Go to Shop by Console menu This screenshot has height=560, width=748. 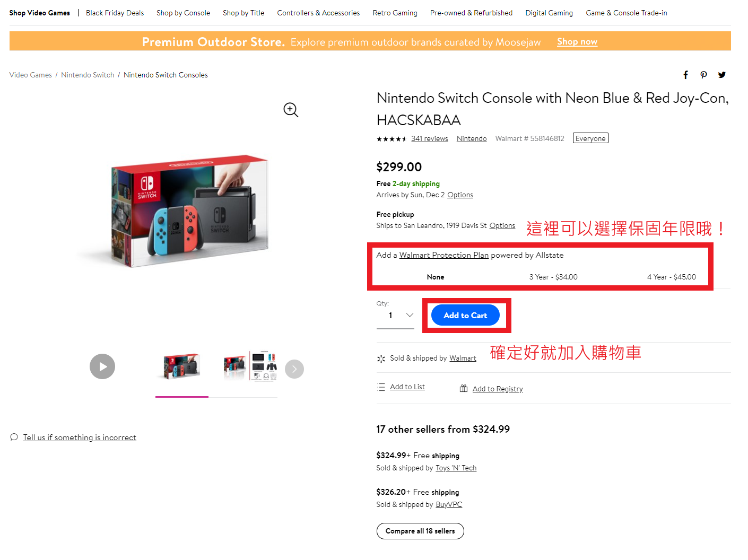[x=183, y=13]
